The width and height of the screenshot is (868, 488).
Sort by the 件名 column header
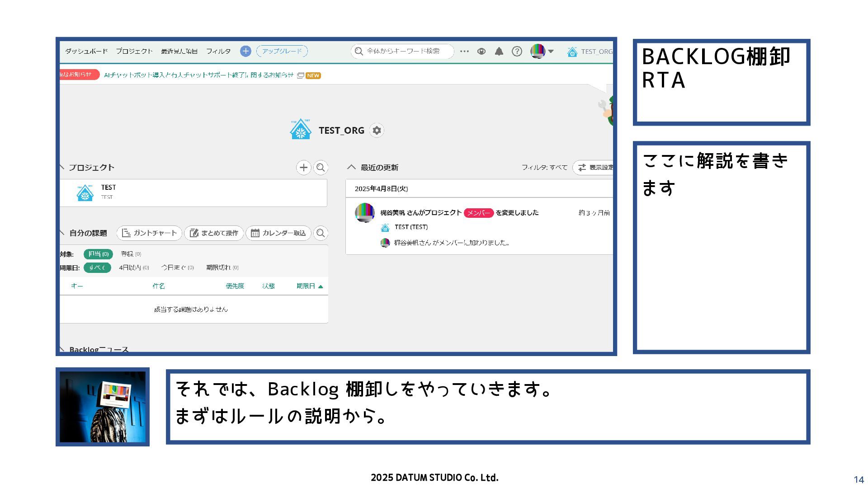[159, 286]
